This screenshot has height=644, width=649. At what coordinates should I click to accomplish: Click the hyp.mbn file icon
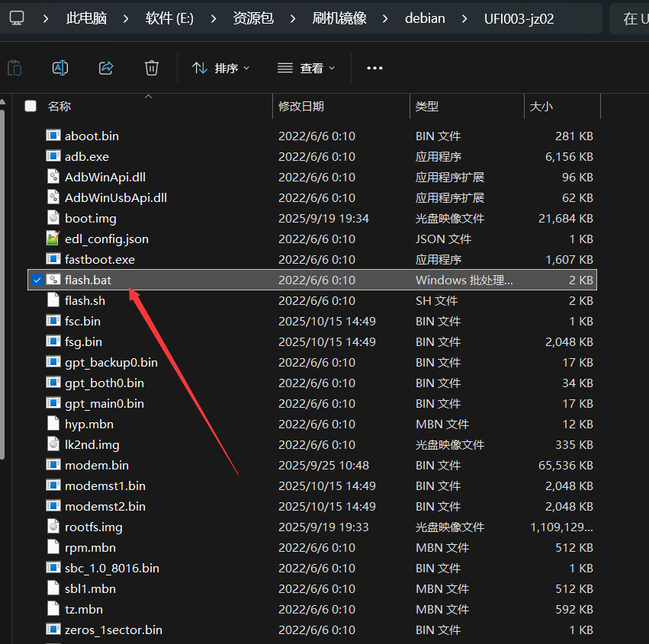pyautogui.click(x=53, y=424)
